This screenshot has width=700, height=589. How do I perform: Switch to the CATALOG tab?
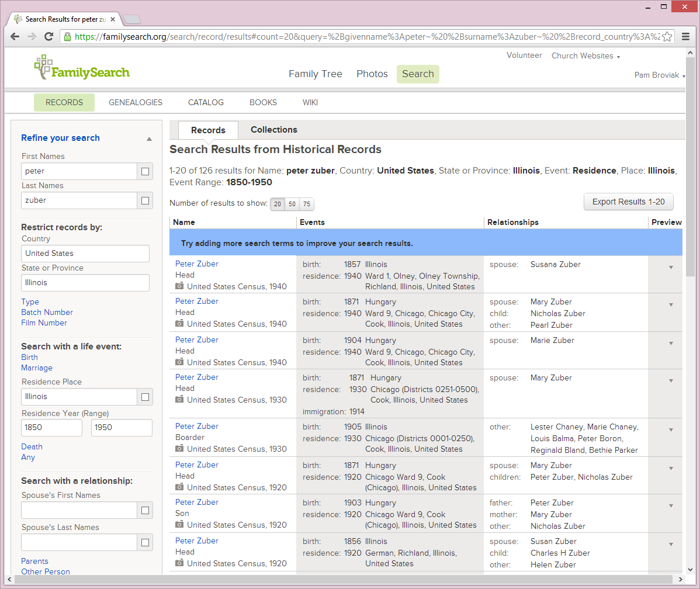[206, 102]
